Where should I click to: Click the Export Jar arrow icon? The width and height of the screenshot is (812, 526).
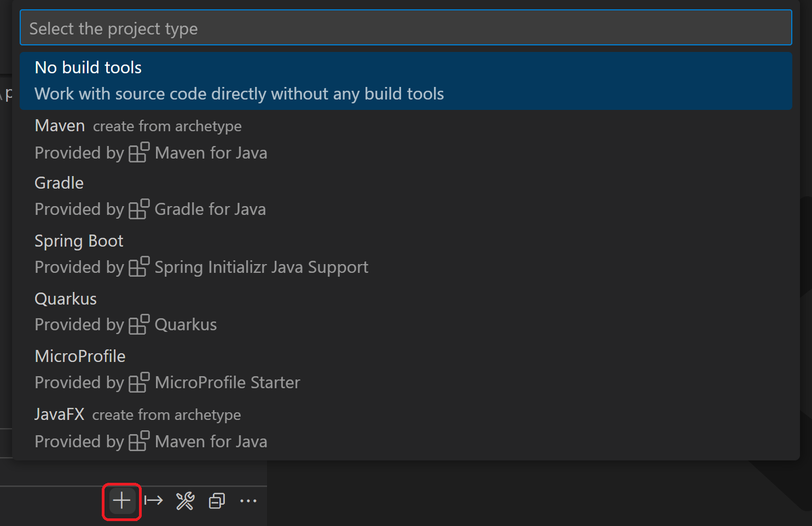(153, 500)
